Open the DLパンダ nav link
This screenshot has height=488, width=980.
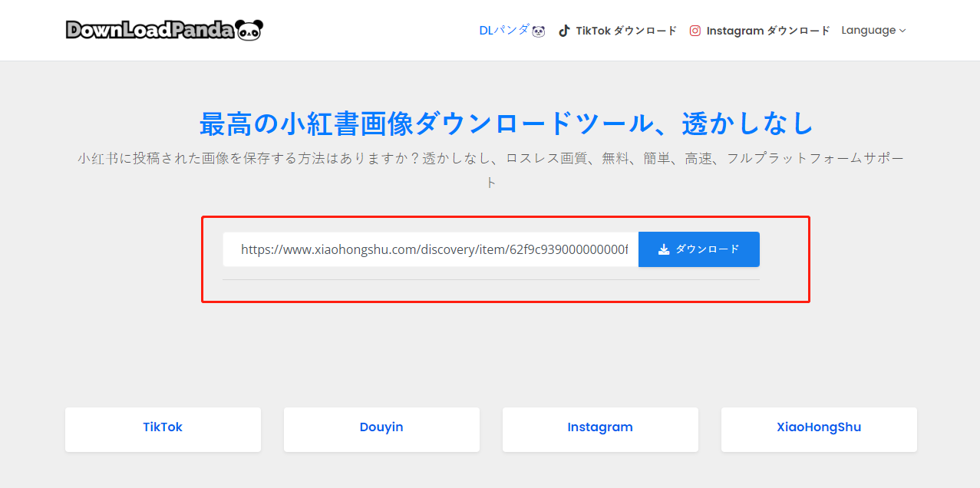point(512,31)
